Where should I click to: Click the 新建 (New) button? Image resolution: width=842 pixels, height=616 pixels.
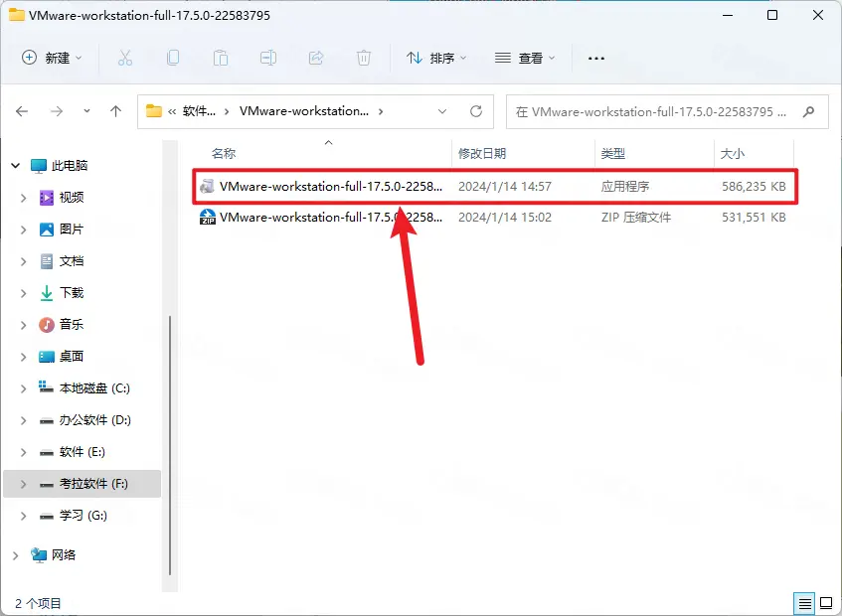click(52, 59)
